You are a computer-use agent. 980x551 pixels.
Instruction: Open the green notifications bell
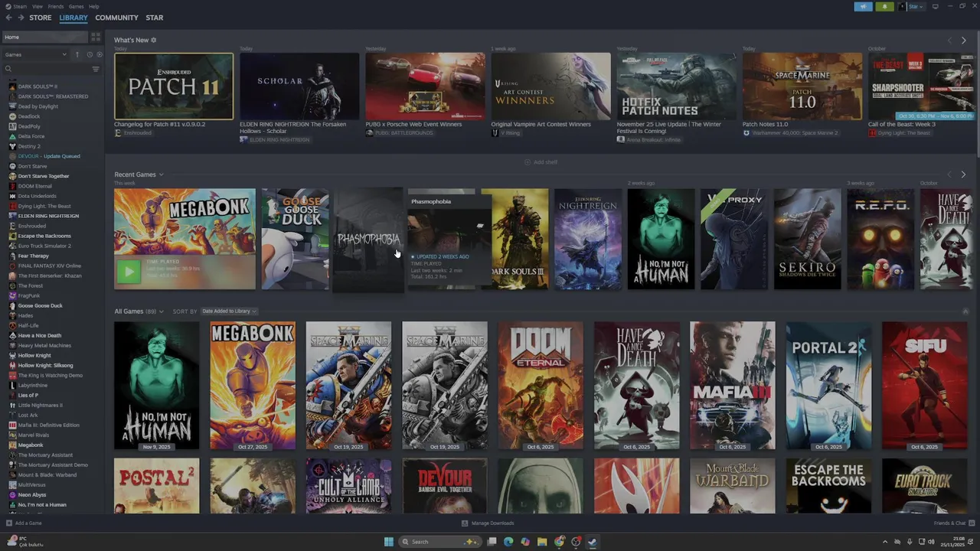(x=885, y=6)
